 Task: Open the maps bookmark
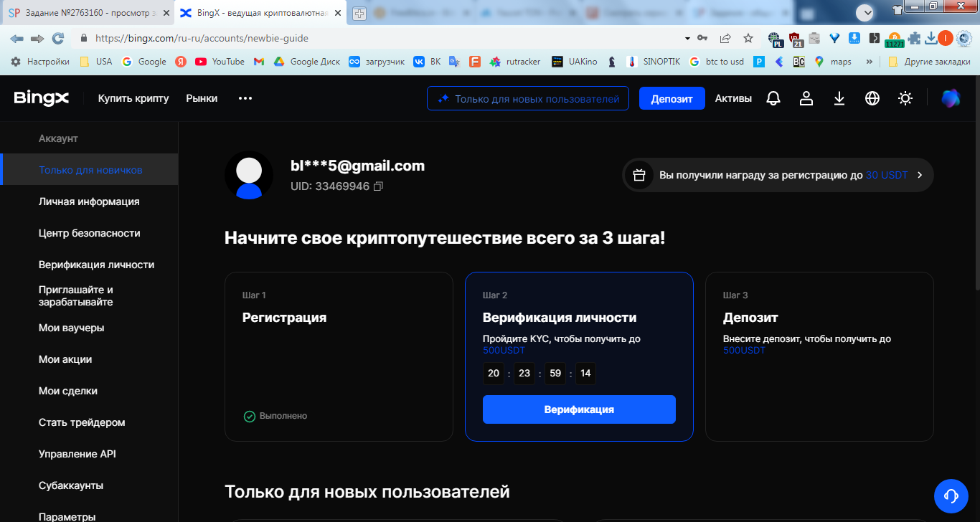833,62
